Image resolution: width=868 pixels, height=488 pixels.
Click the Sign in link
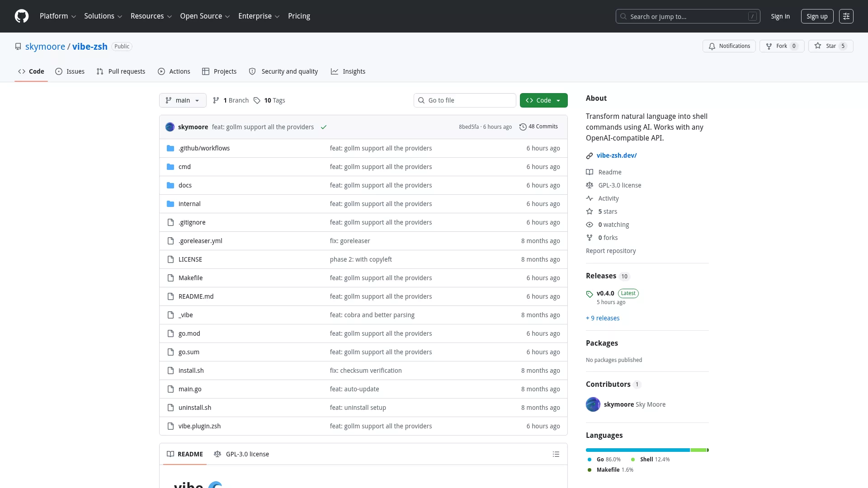pyautogui.click(x=780, y=16)
